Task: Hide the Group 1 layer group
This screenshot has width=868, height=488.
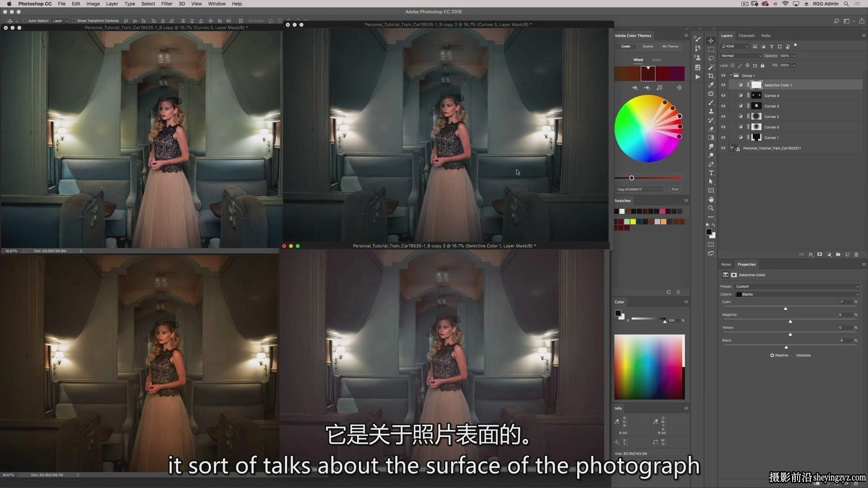Action: [x=723, y=75]
